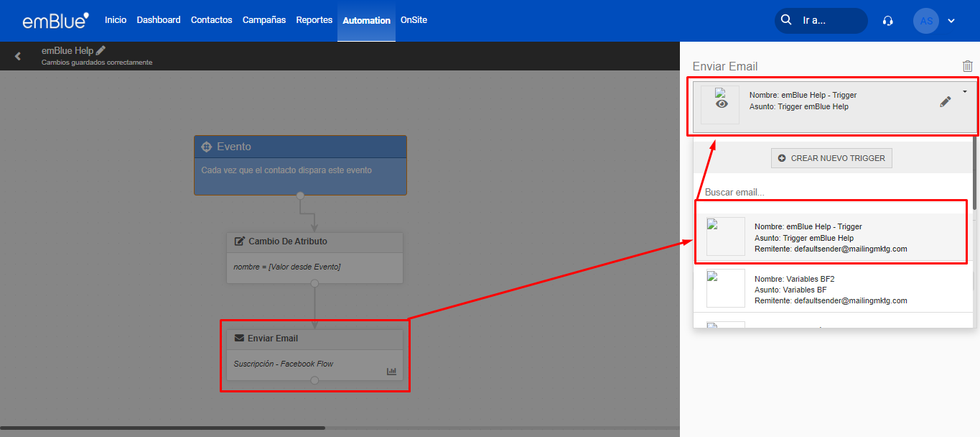Click the emBlue logo
The image size is (980, 437).
tap(55, 20)
